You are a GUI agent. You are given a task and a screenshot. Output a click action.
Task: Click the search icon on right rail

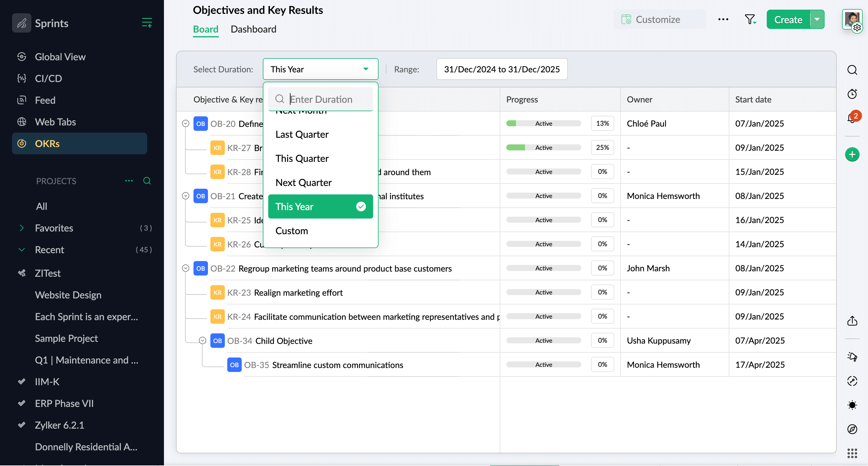point(852,70)
